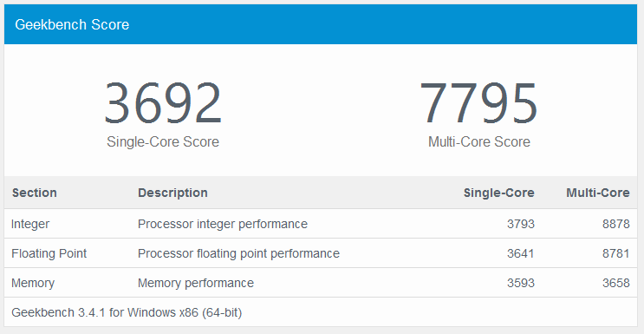The width and height of the screenshot is (644, 334).
Task: Click the Multi-Core column header
Action: (598, 193)
